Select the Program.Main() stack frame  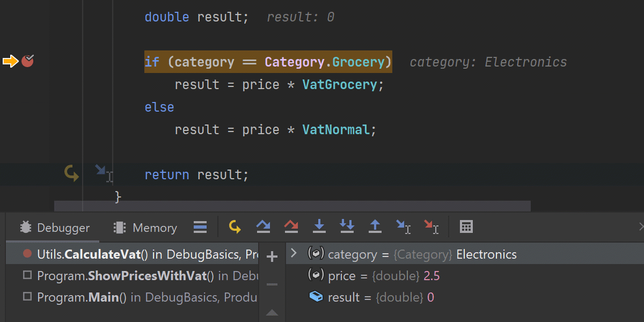pos(142,297)
